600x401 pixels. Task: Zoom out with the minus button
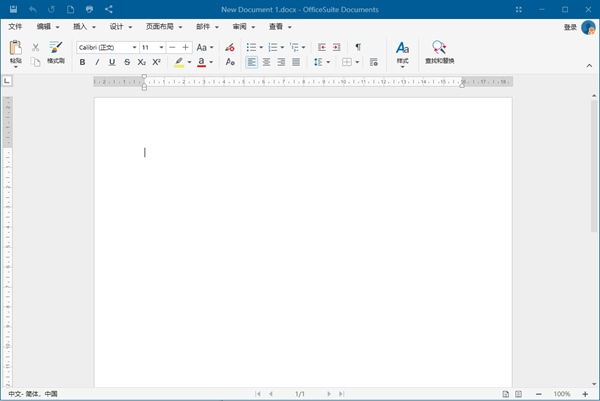coord(539,394)
